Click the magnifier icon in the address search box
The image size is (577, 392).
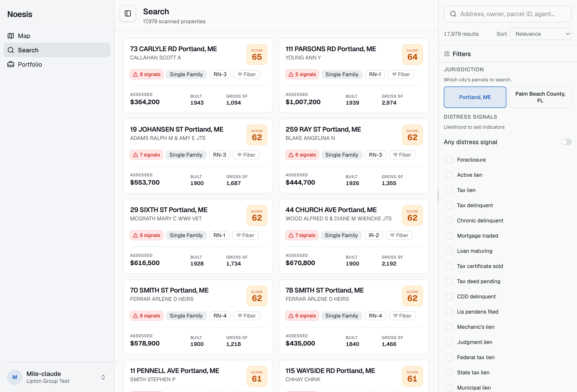click(453, 14)
